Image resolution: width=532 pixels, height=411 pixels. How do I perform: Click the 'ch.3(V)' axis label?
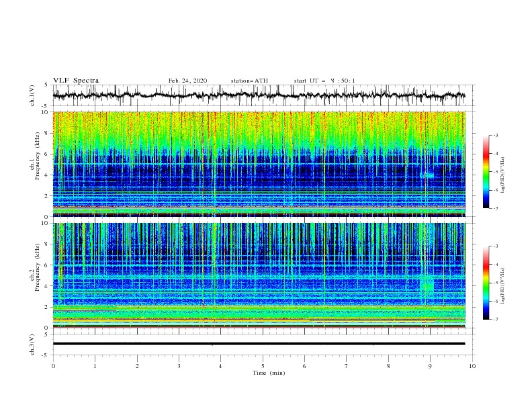(x=32, y=345)
